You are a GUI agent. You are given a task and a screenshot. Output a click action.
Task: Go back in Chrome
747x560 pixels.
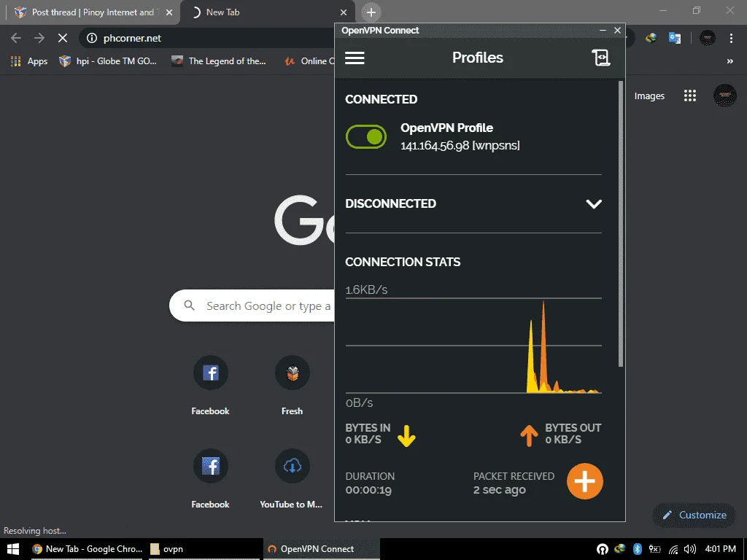[x=16, y=38]
